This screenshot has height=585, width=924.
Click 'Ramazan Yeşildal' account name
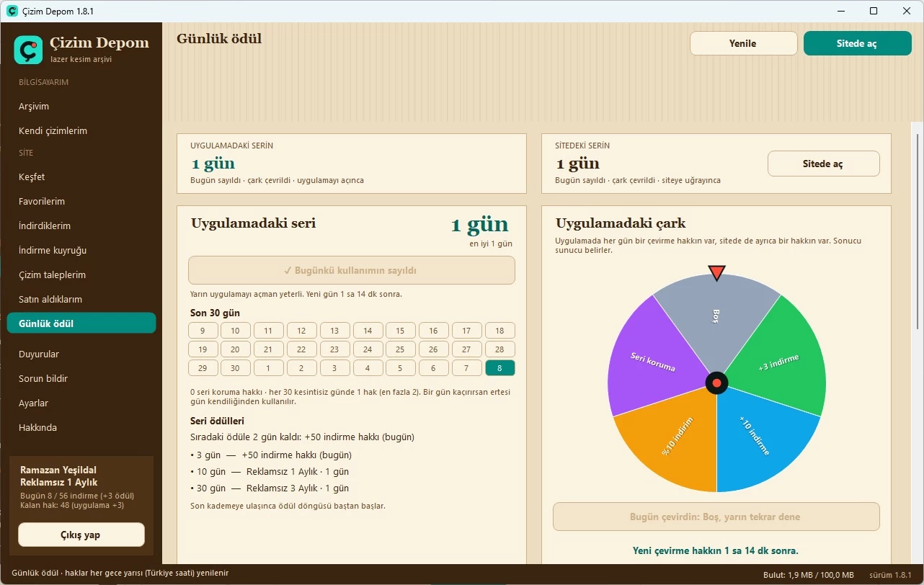(x=58, y=470)
